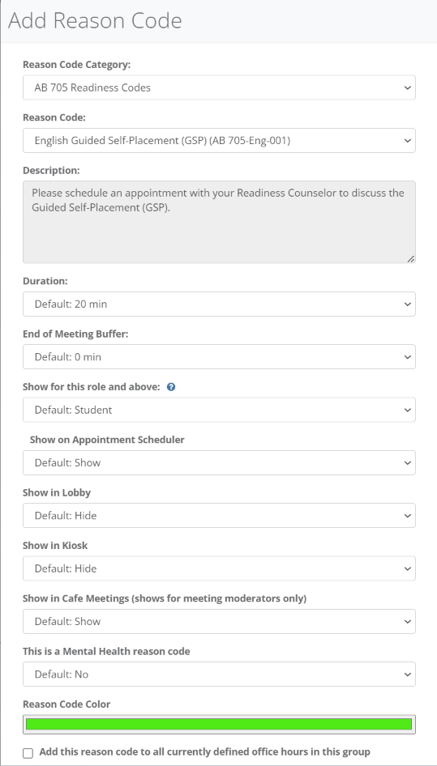Image resolution: width=437 pixels, height=766 pixels.
Task: Open the Reason Code dropdown
Action: [219, 141]
